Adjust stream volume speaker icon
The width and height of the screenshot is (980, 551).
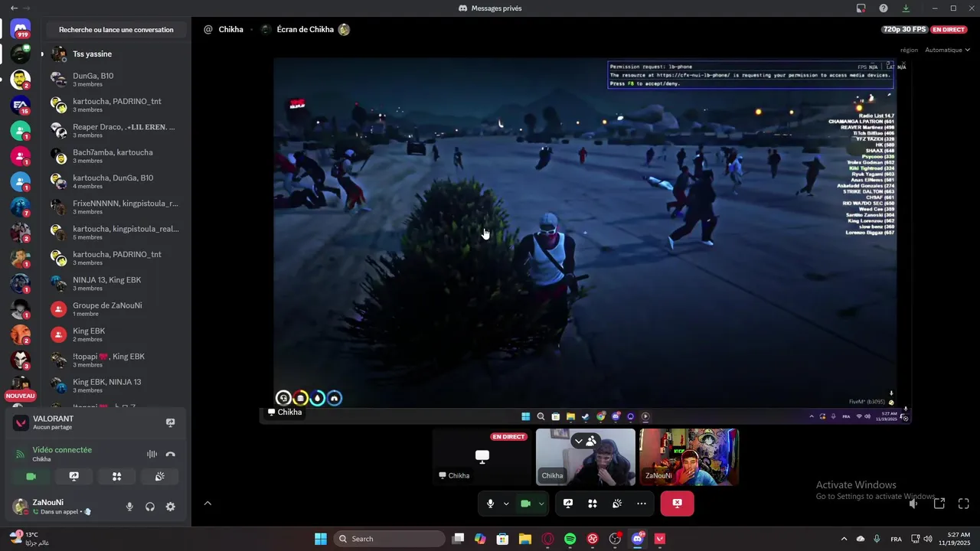[913, 504]
